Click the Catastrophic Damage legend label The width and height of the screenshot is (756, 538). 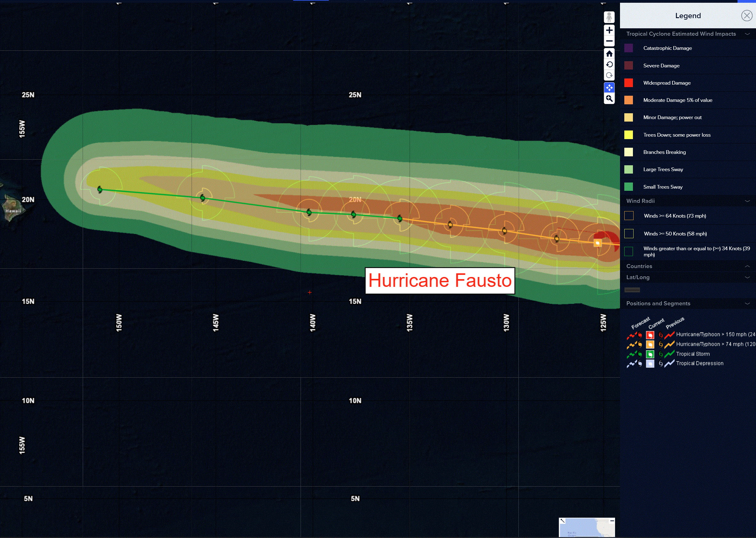[667, 48]
